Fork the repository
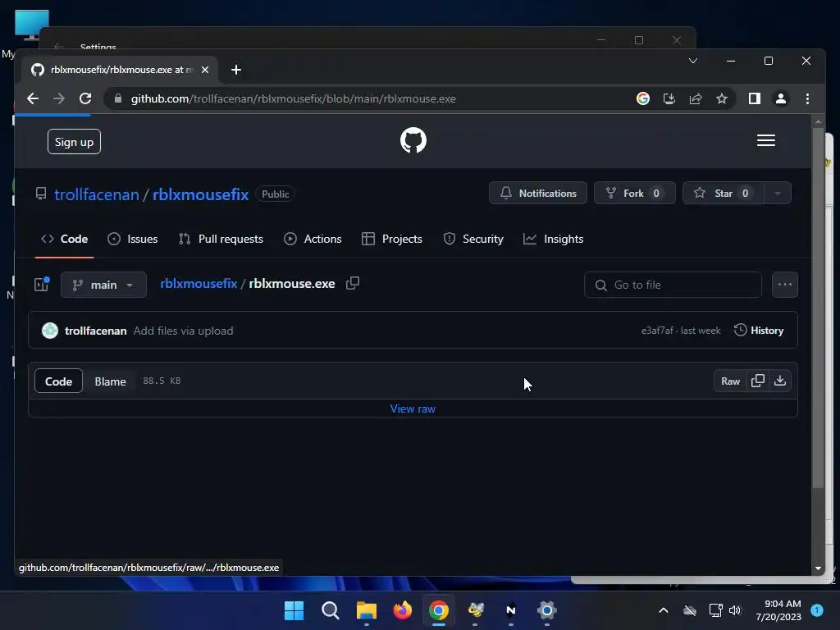Screen dimensions: 840x630 click(x=634, y=194)
